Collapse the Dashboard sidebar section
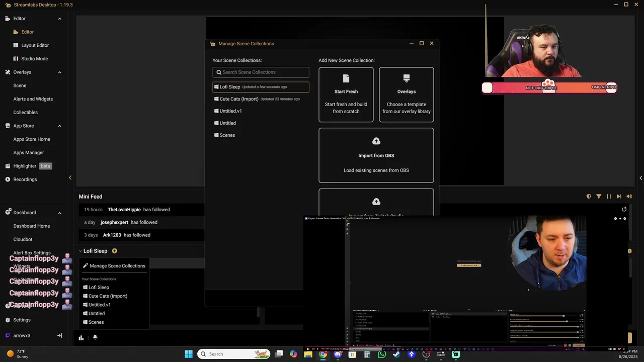644x362 pixels. [x=59, y=213]
